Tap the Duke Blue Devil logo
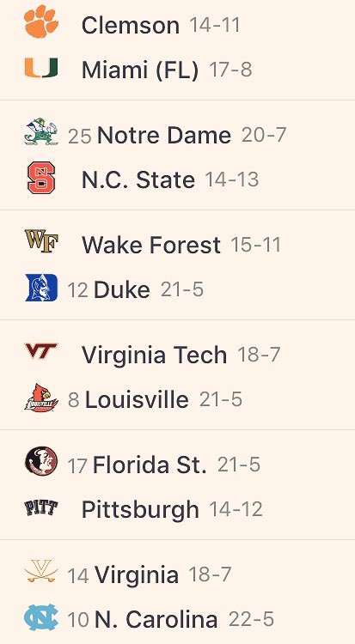Viewport: 355px width, 644px height. 41,288
